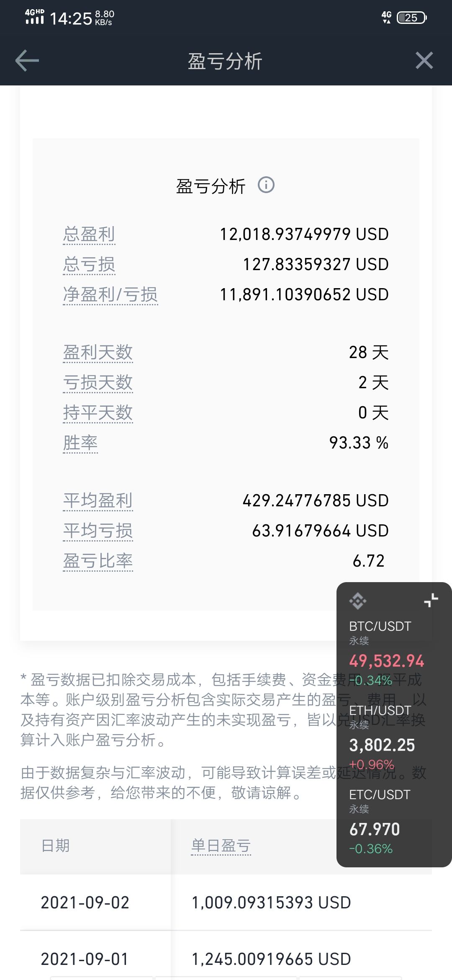Open info icon next to 盈亏分析 heading
This screenshot has height=980, width=452.
point(266,185)
